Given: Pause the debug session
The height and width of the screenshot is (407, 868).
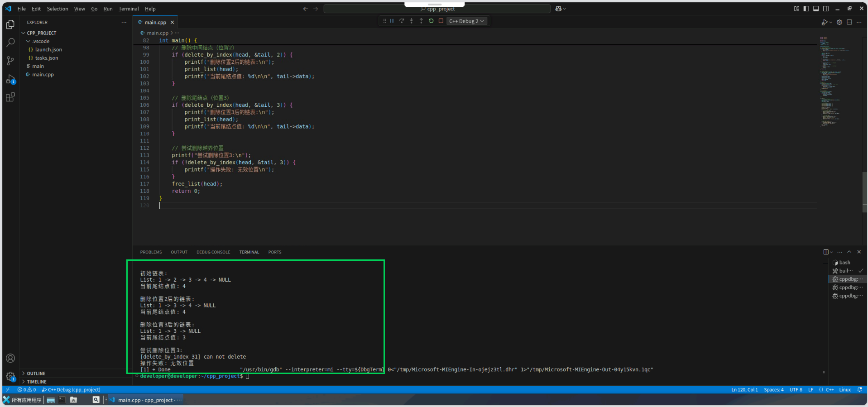Looking at the screenshot, I should pos(392,21).
